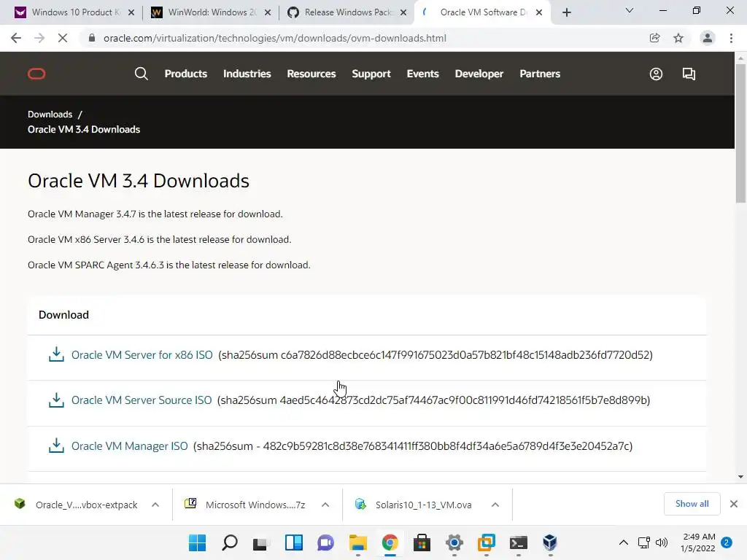Screen dimensions: 747x560
Task: Open taskbar Search
Action: 230,542
